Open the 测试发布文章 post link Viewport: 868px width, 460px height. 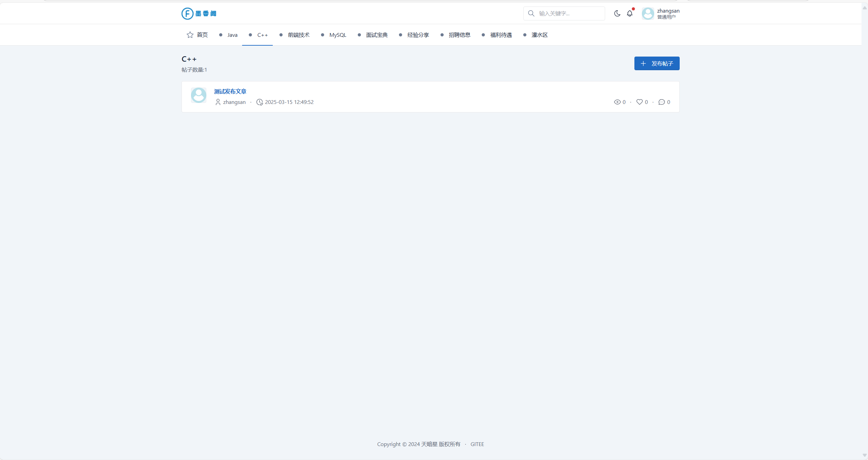coord(230,92)
